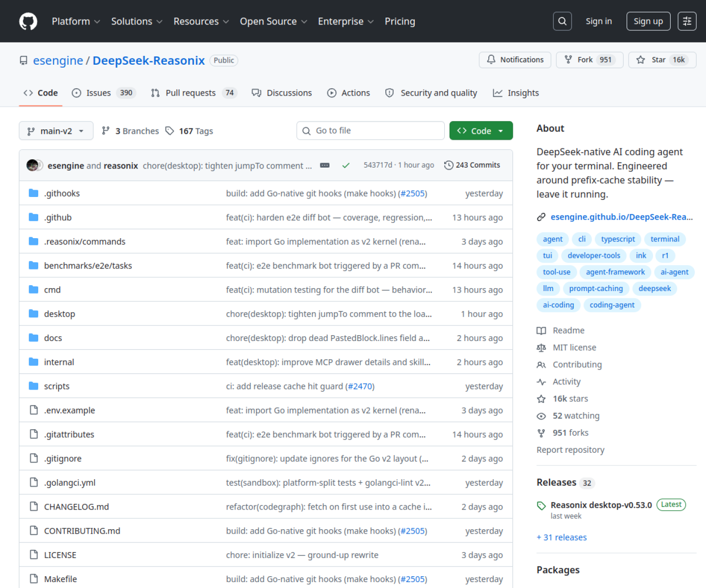Image resolution: width=706 pixels, height=588 pixels.
Task: Click the typescript topic tag
Action: click(x=618, y=239)
